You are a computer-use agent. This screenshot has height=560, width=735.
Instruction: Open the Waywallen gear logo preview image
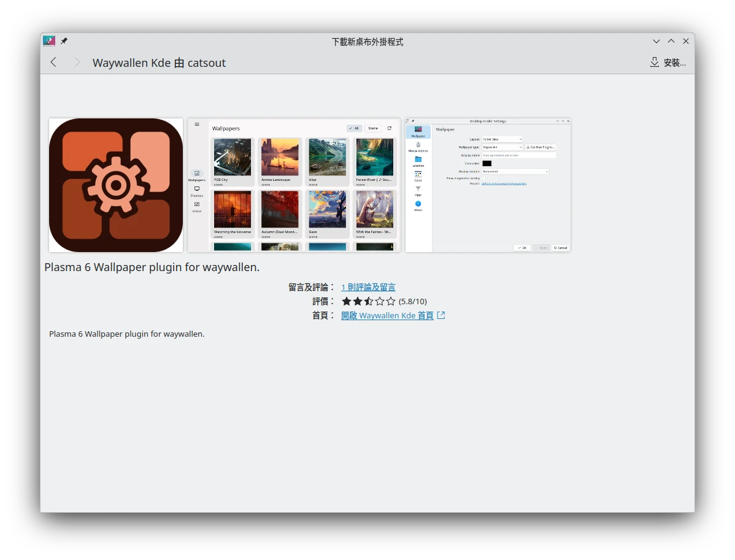(116, 185)
